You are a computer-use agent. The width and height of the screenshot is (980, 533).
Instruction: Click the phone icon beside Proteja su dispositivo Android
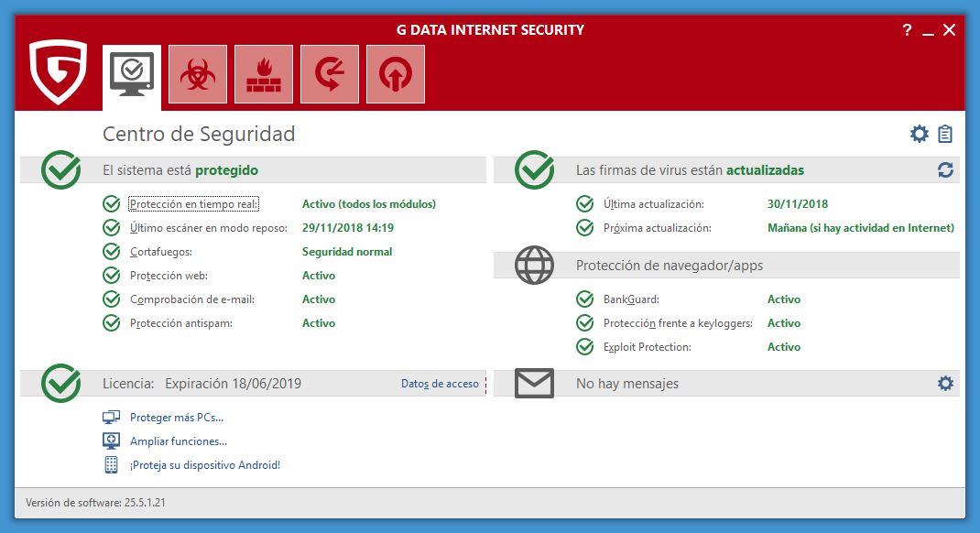pyautogui.click(x=111, y=465)
